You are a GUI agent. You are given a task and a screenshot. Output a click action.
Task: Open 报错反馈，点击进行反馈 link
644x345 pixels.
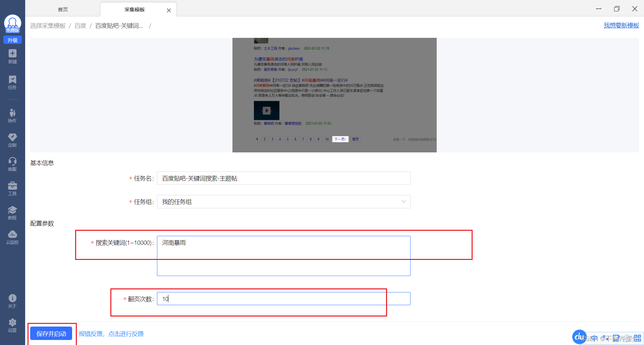111,334
